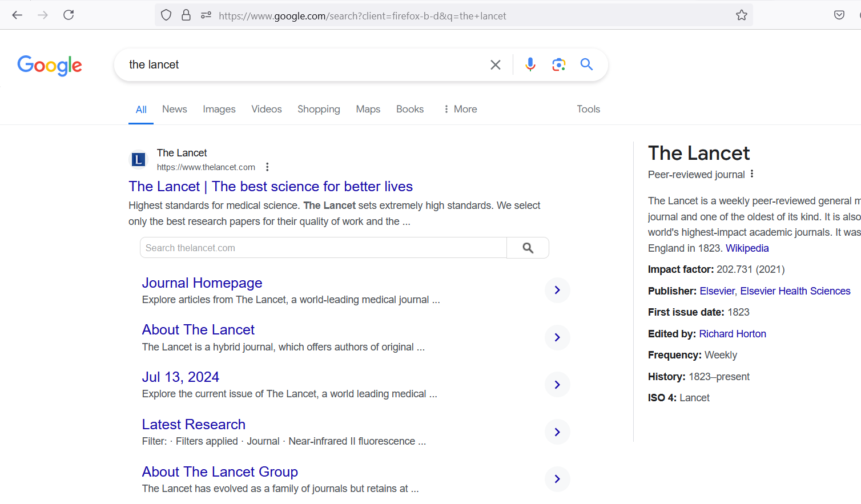
Task: Edit the Google search box text
Action: pyautogui.click(x=303, y=64)
